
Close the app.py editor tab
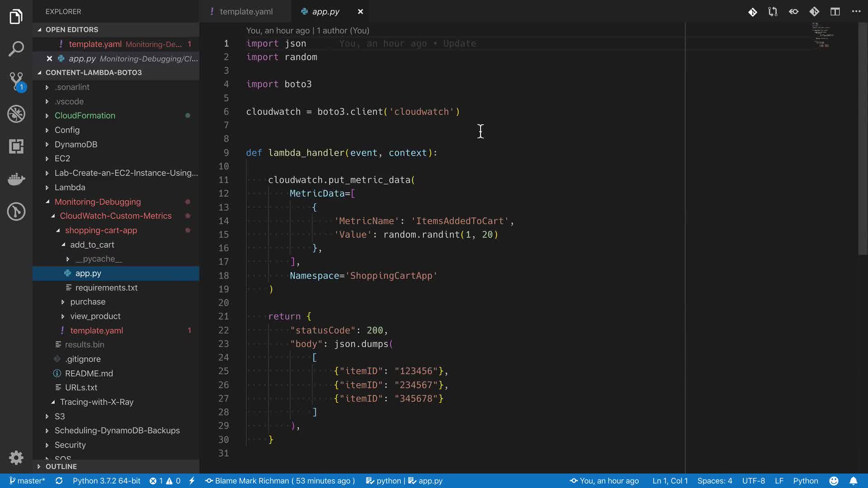[360, 12]
